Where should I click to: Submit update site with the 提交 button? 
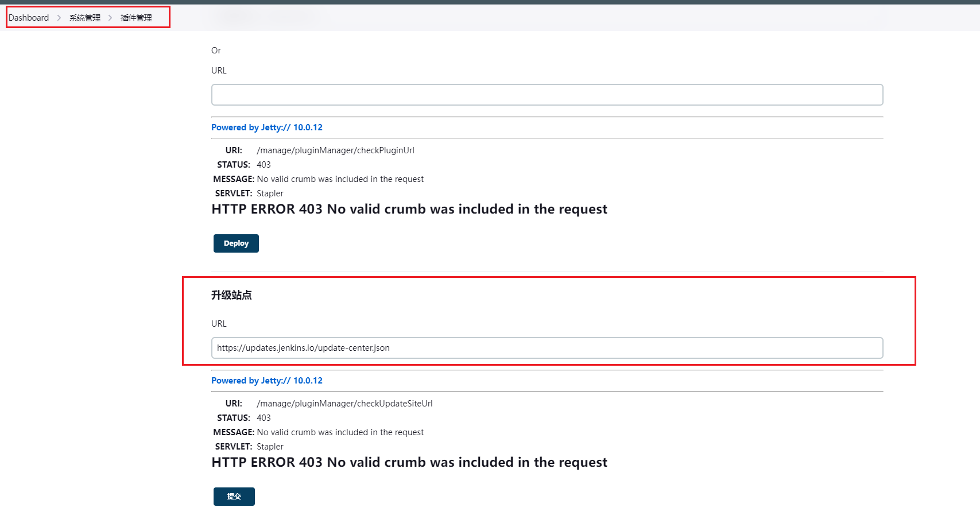(x=234, y=497)
